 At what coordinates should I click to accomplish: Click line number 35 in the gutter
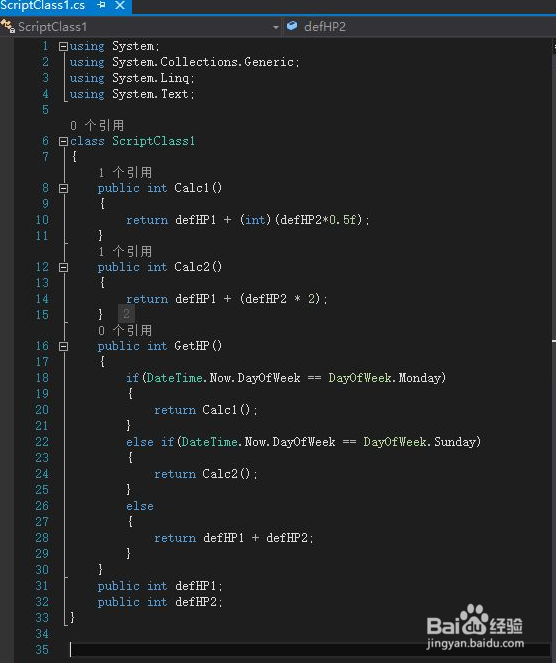(42, 649)
